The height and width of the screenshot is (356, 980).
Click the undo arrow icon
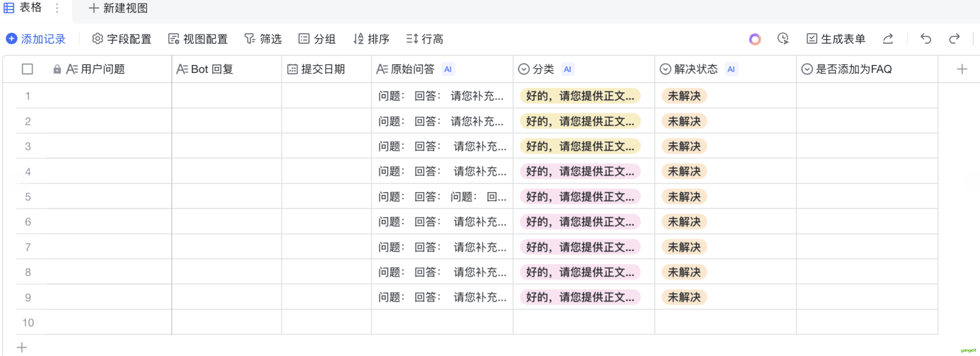tap(925, 39)
